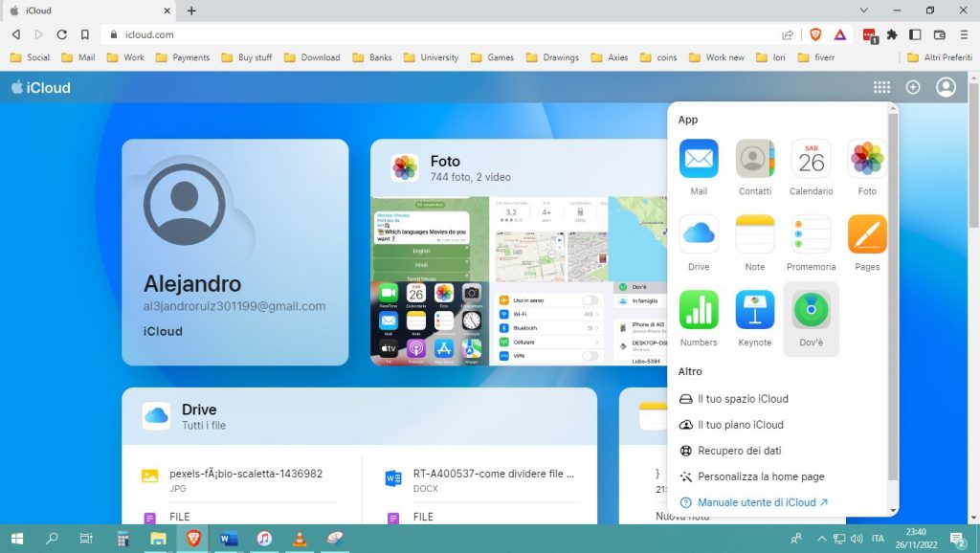The width and height of the screenshot is (980, 553).
Task: Open the Dov'è find app
Action: [811, 310]
